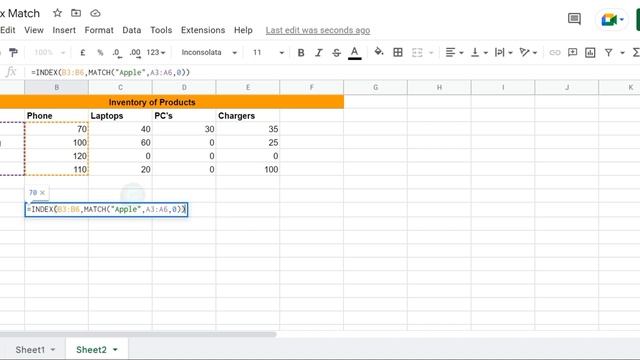640x360 pixels.
Task: Open the View menu
Action: point(34,30)
